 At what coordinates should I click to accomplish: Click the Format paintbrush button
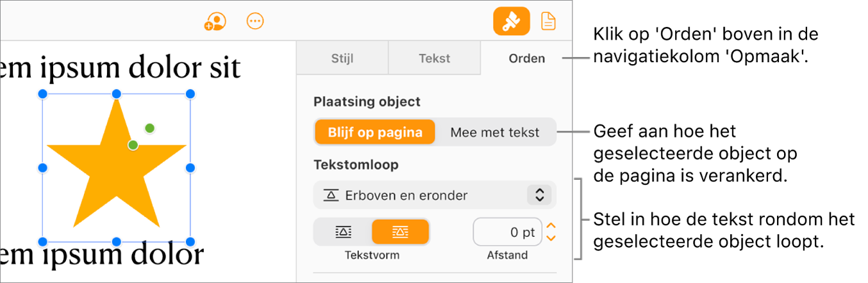pos(512,22)
